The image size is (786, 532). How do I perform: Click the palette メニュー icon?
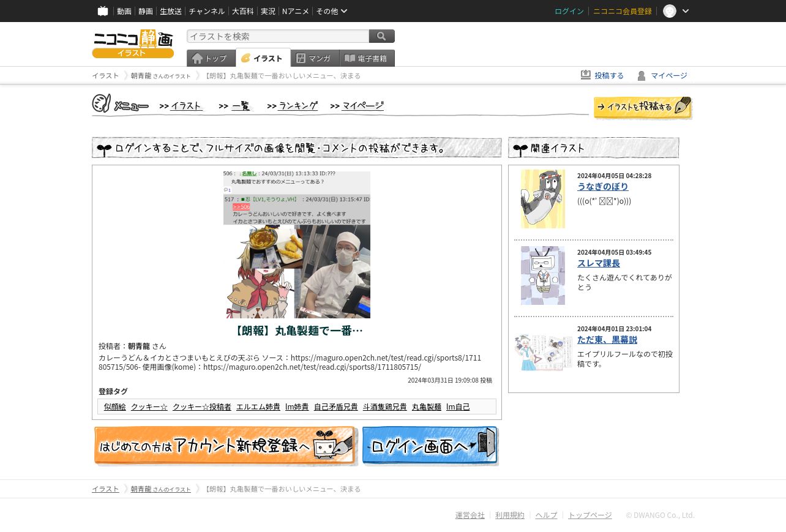pyautogui.click(x=102, y=103)
